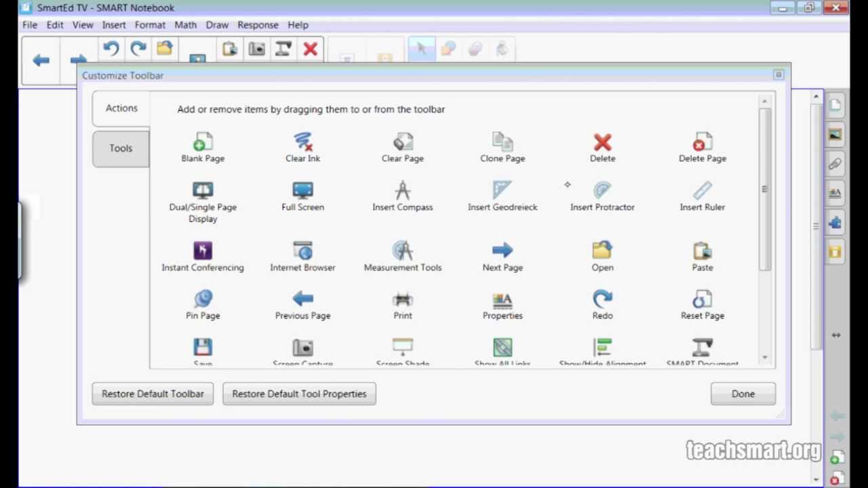Click the undo arrow in main toolbar
This screenshot has height=488, width=868.
pos(111,48)
